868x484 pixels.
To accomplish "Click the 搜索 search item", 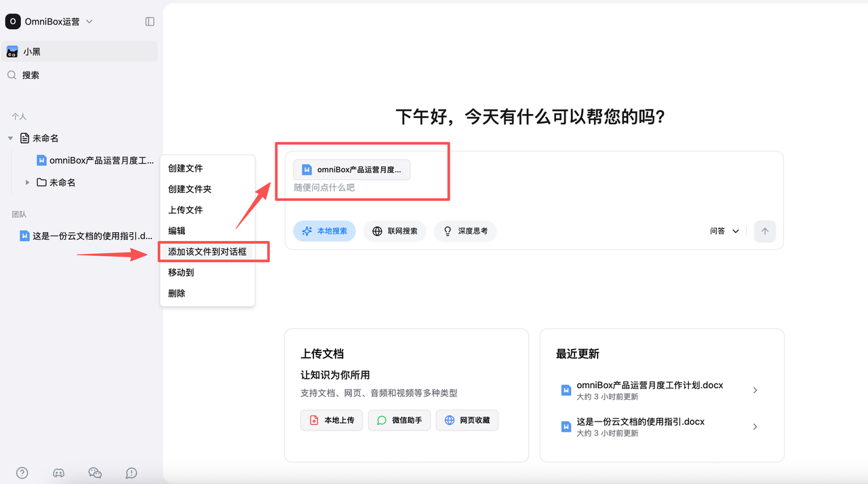I will coord(31,75).
